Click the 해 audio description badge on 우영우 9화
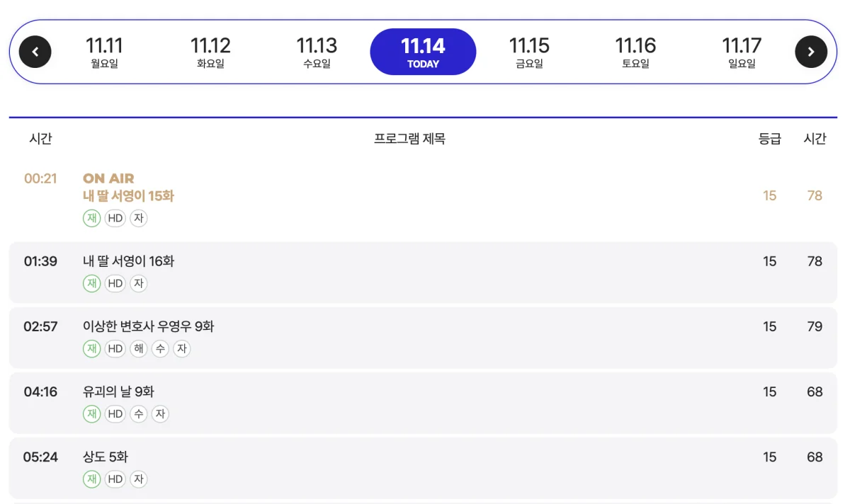Viewport: 850px width, 504px height. [138, 348]
